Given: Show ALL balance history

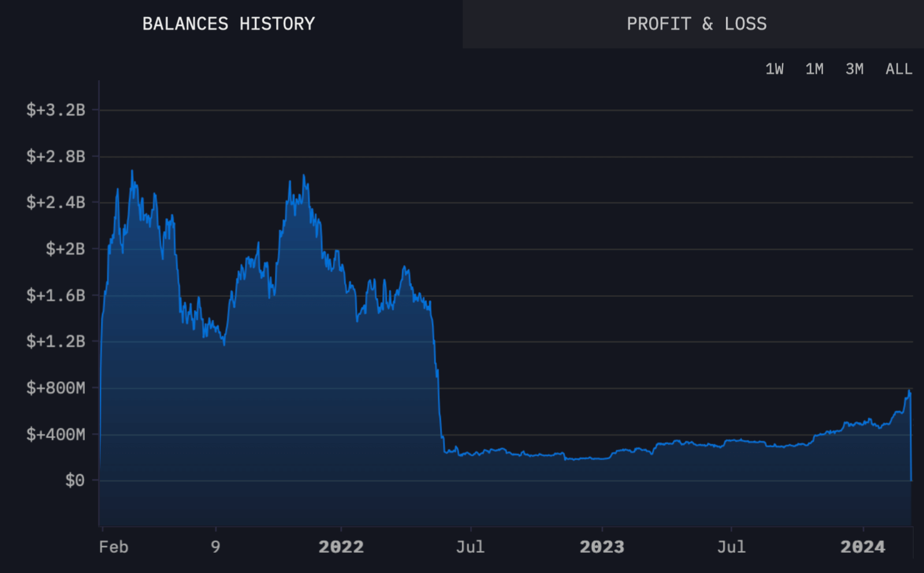Looking at the screenshot, I should pos(899,69).
